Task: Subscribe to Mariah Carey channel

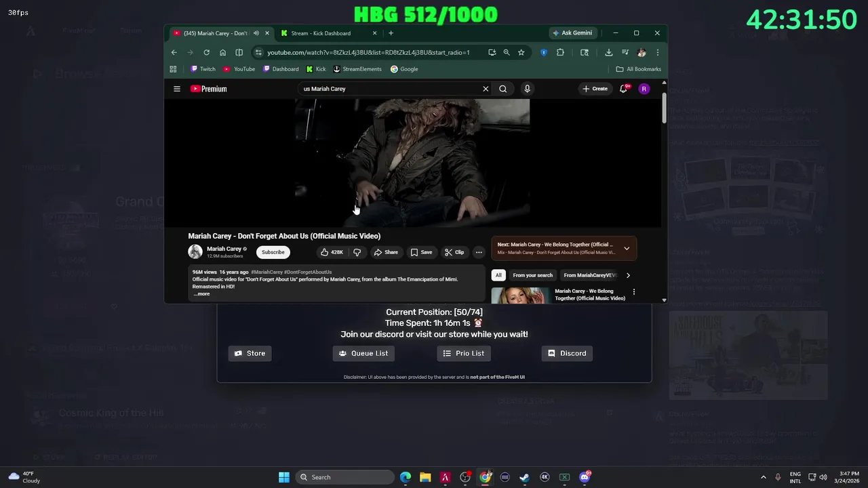Action: pyautogui.click(x=273, y=252)
